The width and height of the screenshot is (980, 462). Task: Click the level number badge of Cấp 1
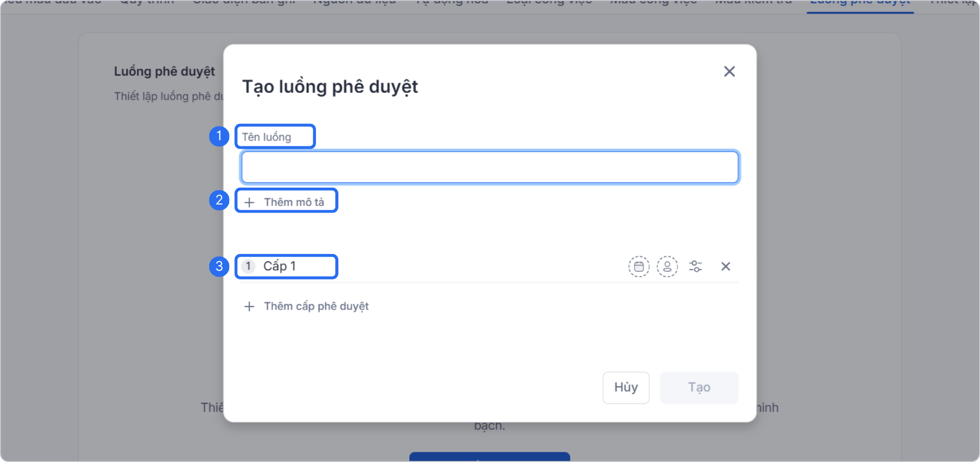[249, 266]
